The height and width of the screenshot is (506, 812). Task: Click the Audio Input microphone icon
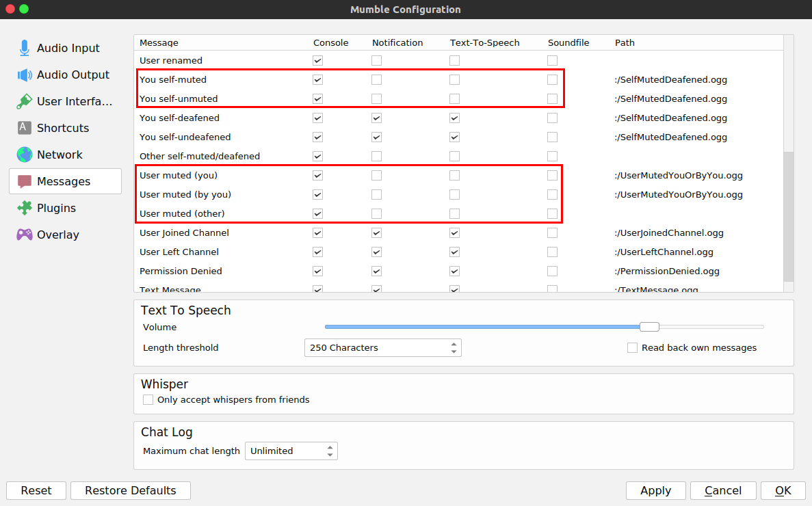click(24, 48)
